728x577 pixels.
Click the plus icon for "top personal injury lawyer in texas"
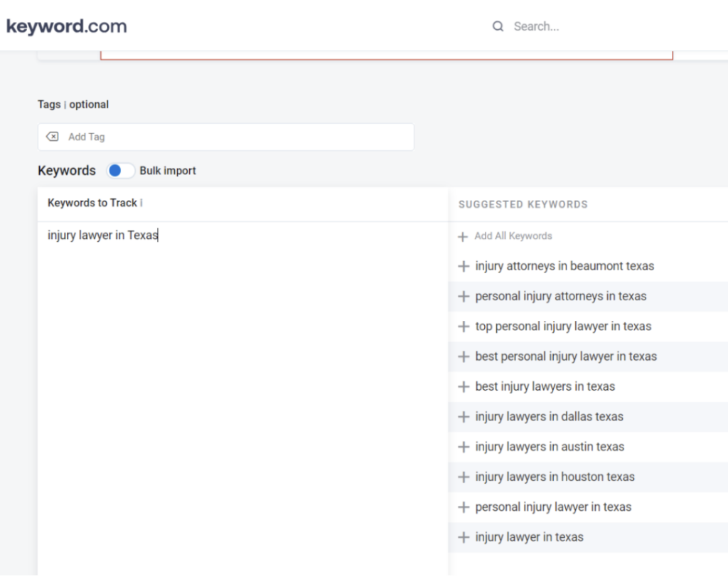coord(461,326)
